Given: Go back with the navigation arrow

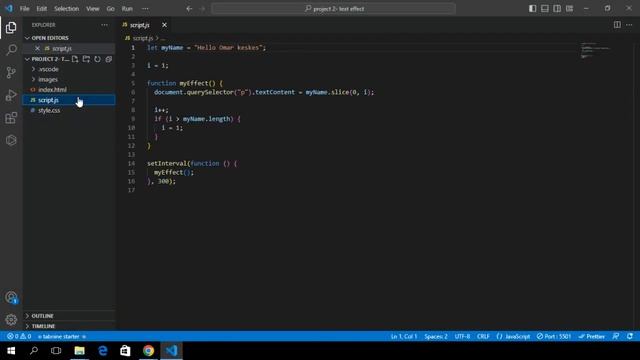Looking at the screenshot, I should (189, 9).
